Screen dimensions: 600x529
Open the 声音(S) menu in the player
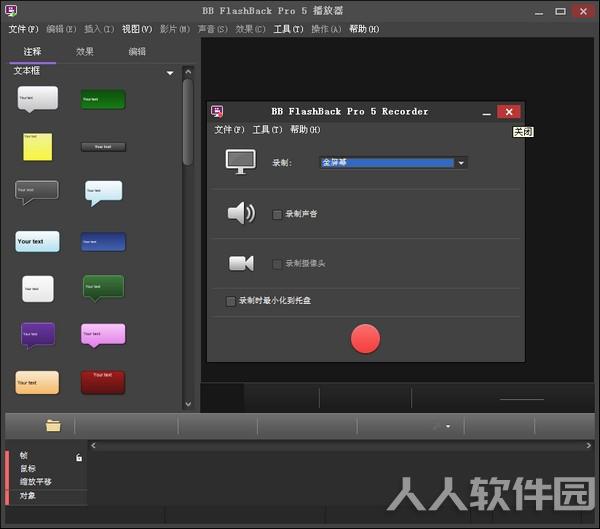212,29
